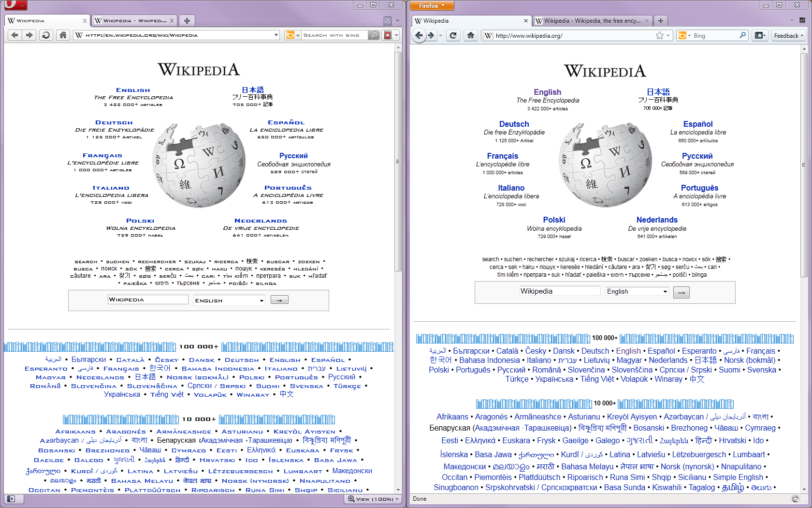The width and height of the screenshot is (812, 508).
Task: Open Opera's closed tabs trash icon
Action: (387, 21)
